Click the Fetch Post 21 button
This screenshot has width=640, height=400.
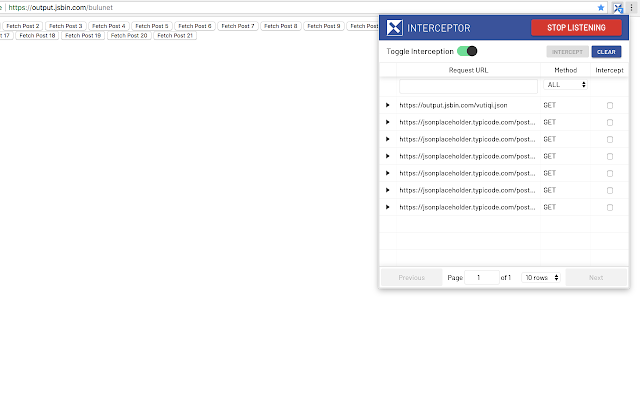click(x=175, y=36)
